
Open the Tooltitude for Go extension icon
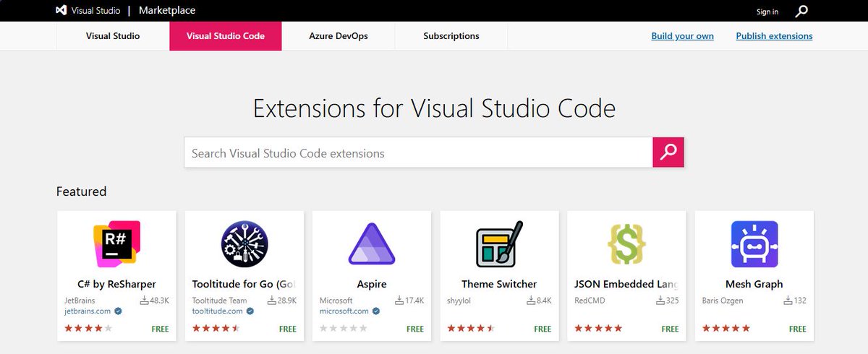pyautogui.click(x=244, y=243)
